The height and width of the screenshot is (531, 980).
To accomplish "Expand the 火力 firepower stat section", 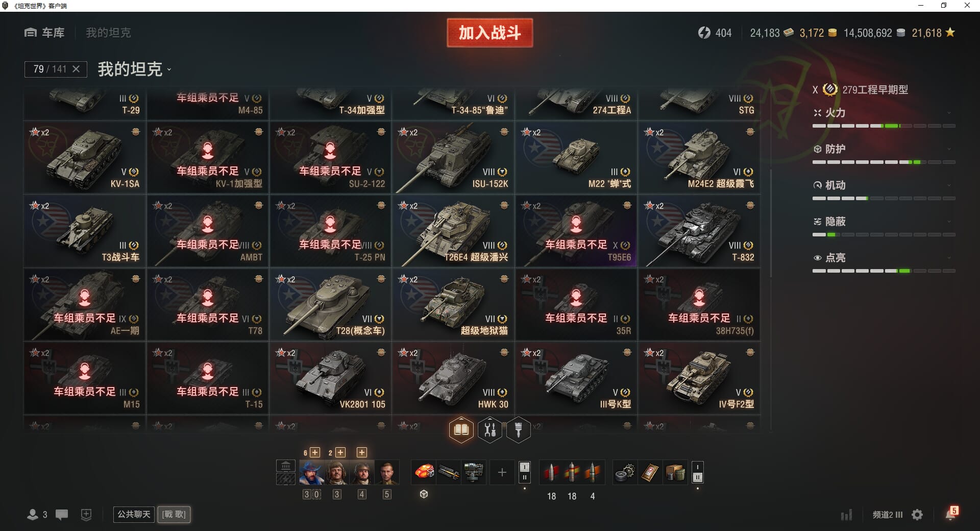I will click(884, 113).
